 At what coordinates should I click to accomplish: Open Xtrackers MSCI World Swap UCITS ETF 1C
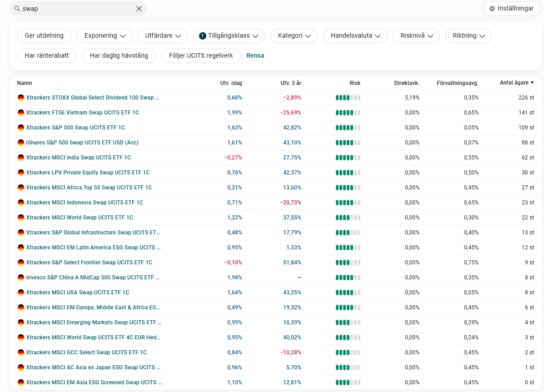tap(80, 218)
